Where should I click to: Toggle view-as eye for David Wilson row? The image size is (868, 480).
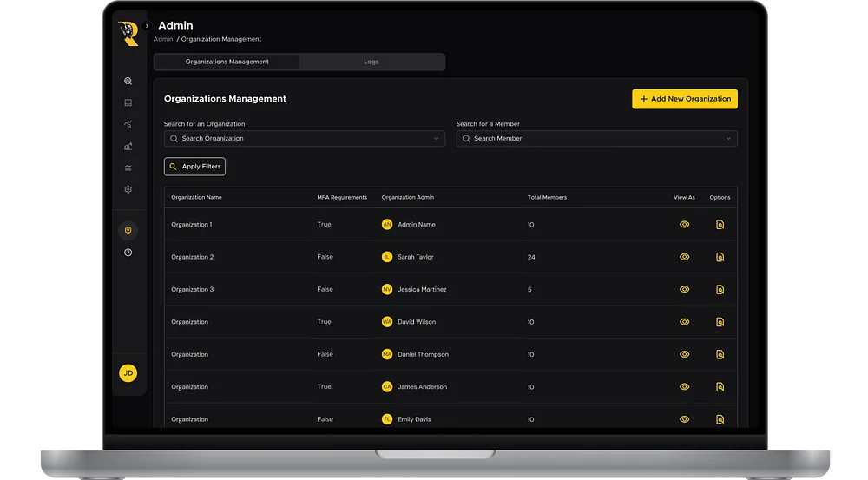pos(684,322)
